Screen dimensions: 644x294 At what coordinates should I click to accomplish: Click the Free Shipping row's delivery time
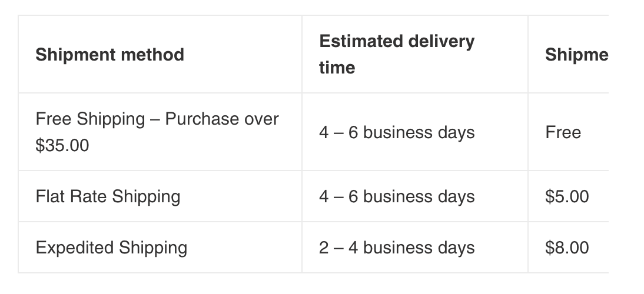396,132
